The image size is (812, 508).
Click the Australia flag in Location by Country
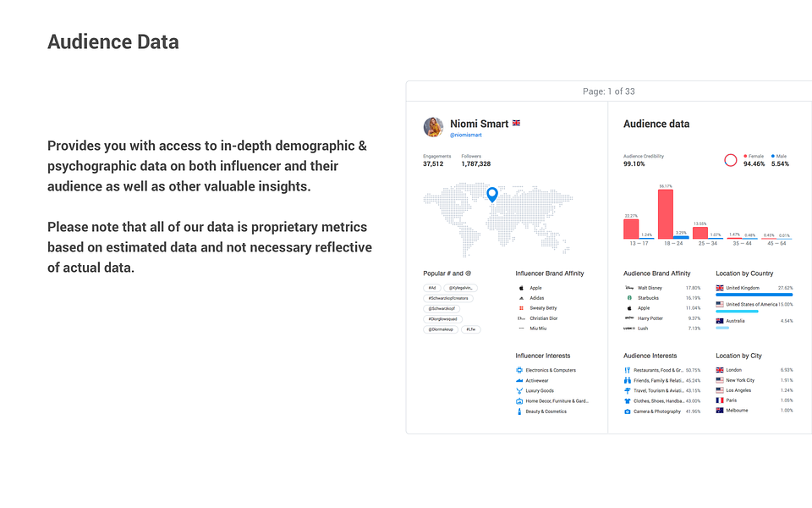(x=720, y=322)
